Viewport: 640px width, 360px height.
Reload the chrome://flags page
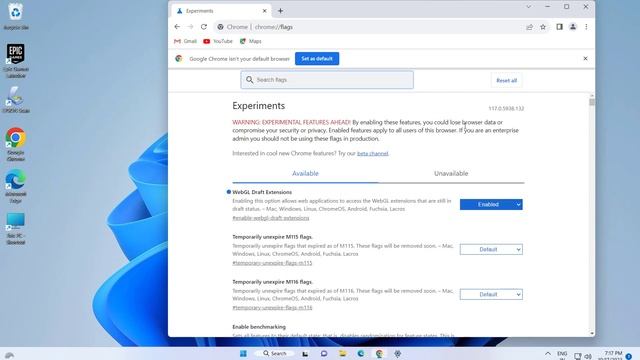click(204, 27)
